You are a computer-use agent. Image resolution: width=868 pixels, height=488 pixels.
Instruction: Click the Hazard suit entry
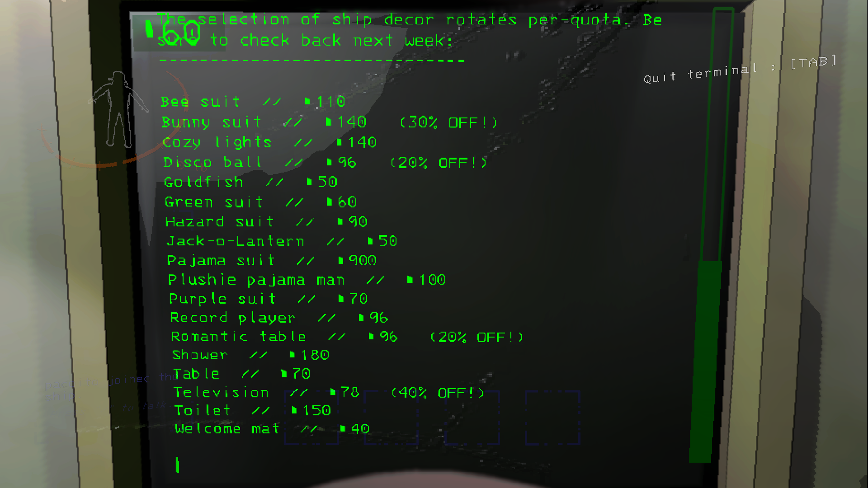point(267,221)
